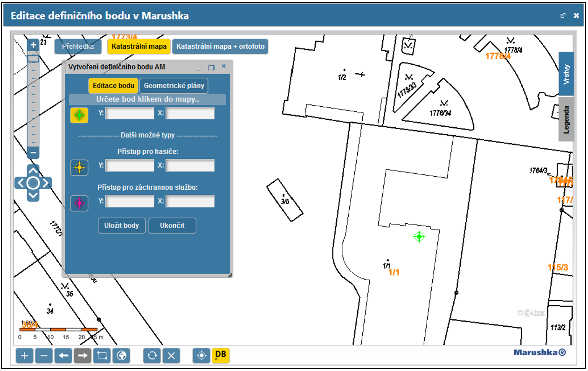Expand the Vrstvy side panel
Image resolution: width=588 pixels, height=371 pixels.
click(566, 74)
